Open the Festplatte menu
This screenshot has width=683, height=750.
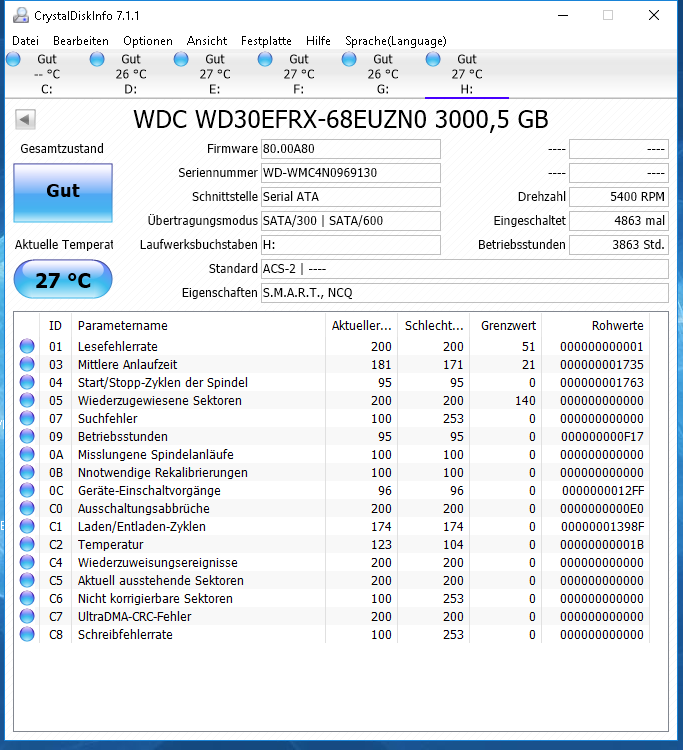click(266, 41)
